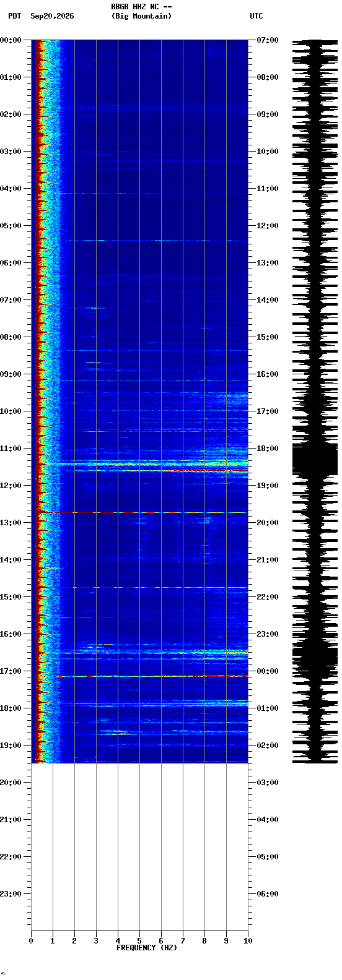Click the 20:00 PDT time label
The image size is (342, 980).
click(x=11, y=783)
